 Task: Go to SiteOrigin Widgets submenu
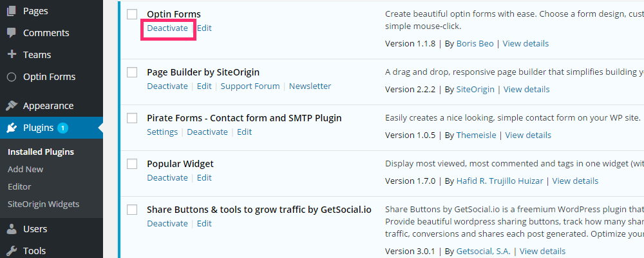click(43, 204)
